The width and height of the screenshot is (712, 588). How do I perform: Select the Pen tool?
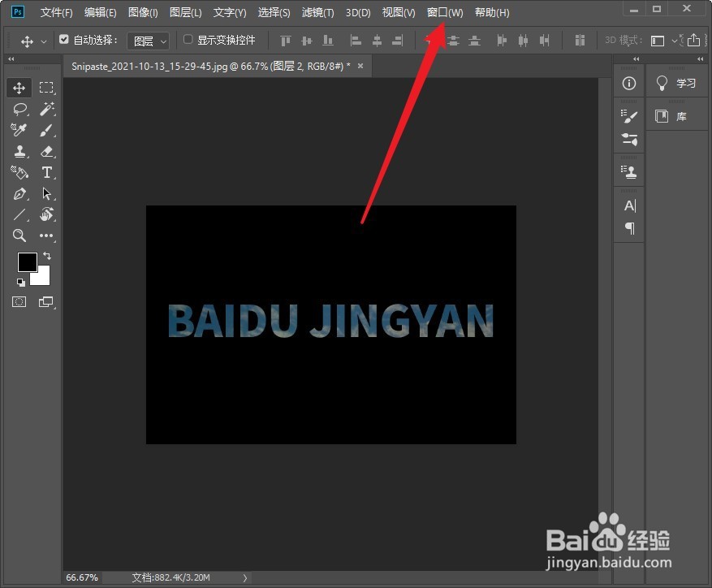(x=19, y=193)
